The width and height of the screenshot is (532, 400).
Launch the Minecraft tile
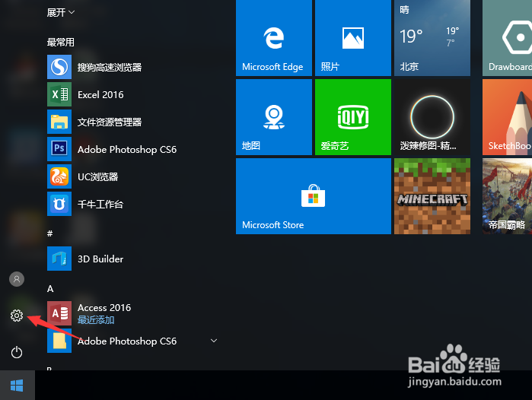[x=432, y=196]
